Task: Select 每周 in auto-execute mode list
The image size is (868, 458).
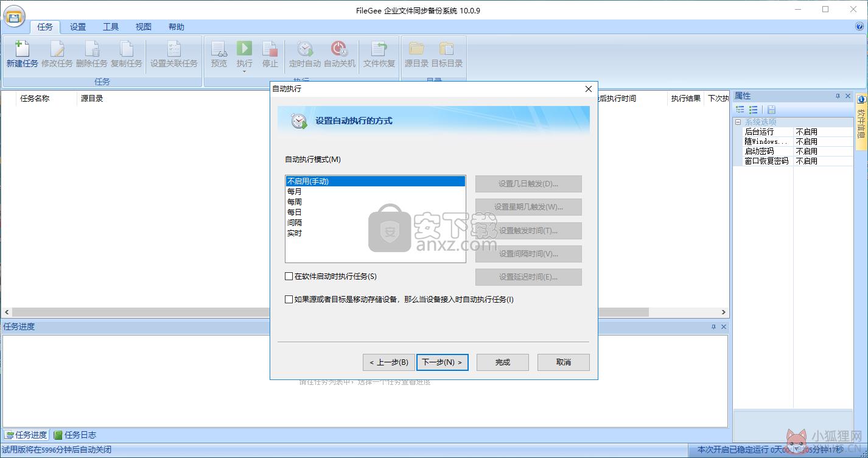Action: [376, 202]
